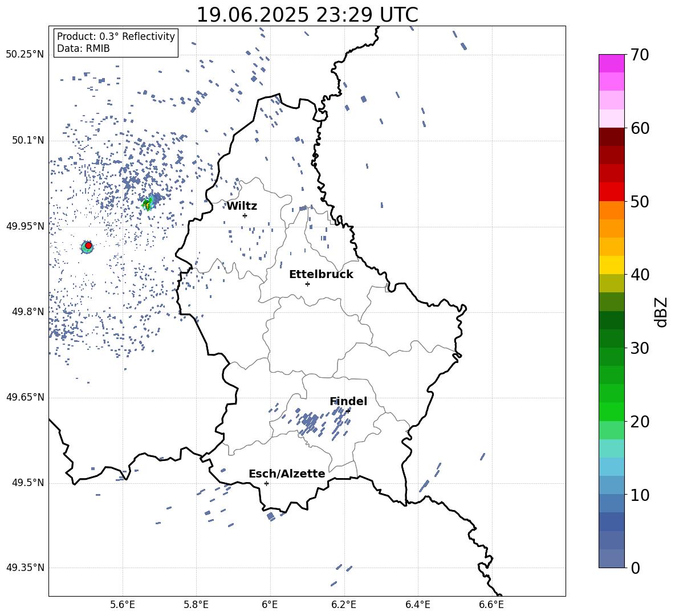Click the 70 value on the colorbar
Image resolution: width=675 pixels, height=616 pixels.
tap(640, 55)
